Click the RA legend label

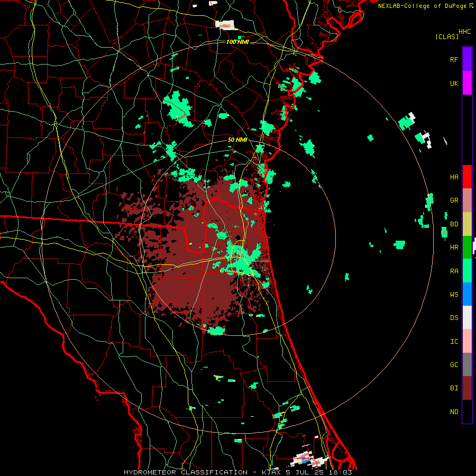tap(454, 271)
